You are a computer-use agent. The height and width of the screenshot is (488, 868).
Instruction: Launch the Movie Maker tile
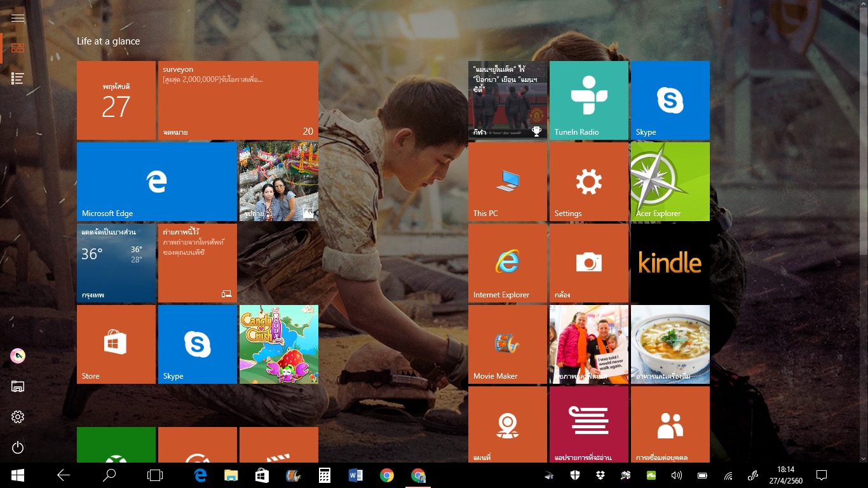pos(508,344)
